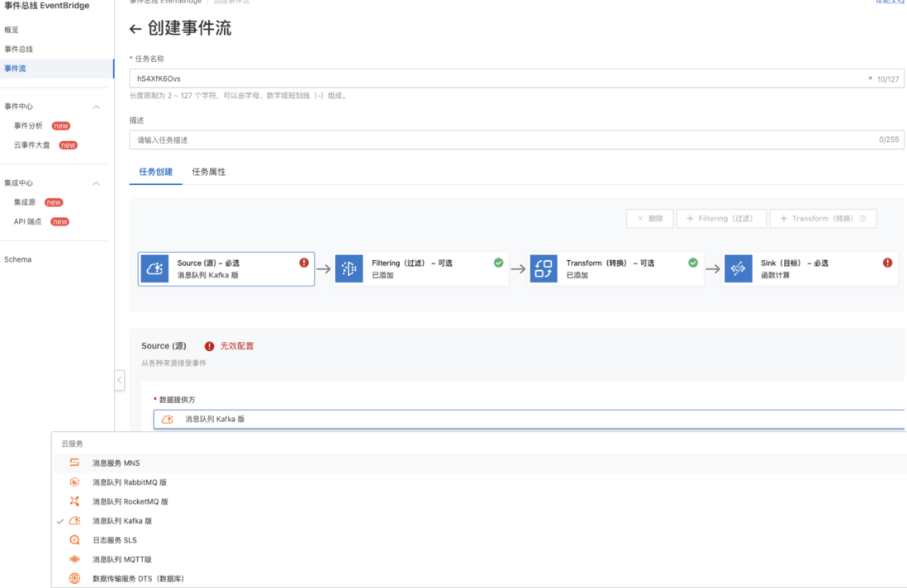Click the 删除 button
This screenshot has width=907, height=588.
tap(649, 219)
